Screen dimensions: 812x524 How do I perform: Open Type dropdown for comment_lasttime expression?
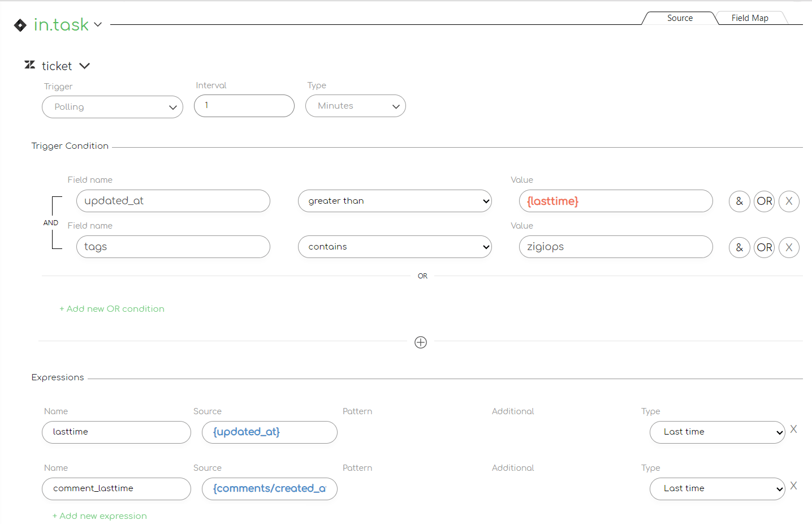[717, 489]
